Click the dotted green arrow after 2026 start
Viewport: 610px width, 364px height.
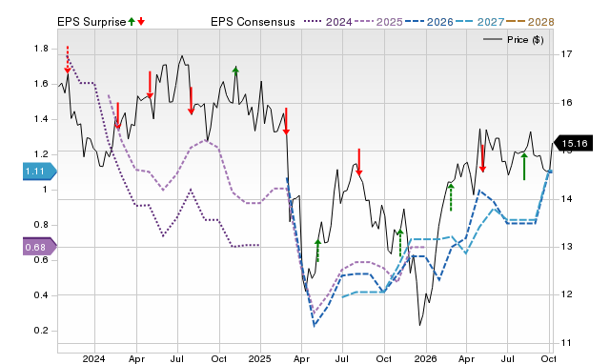(x=451, y=197)
